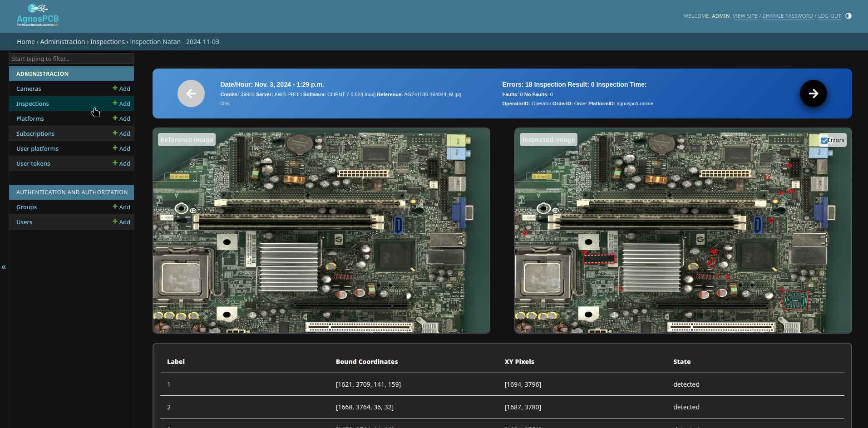This screenshot has width=868, height=428.
Task: Click the Log Out link
Action: coord(829,16)
